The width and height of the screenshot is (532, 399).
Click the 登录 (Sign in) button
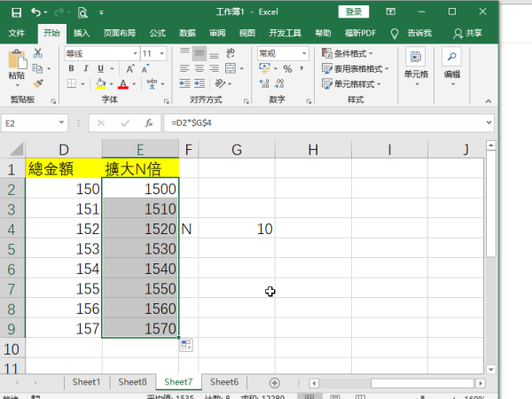(354, 12)
